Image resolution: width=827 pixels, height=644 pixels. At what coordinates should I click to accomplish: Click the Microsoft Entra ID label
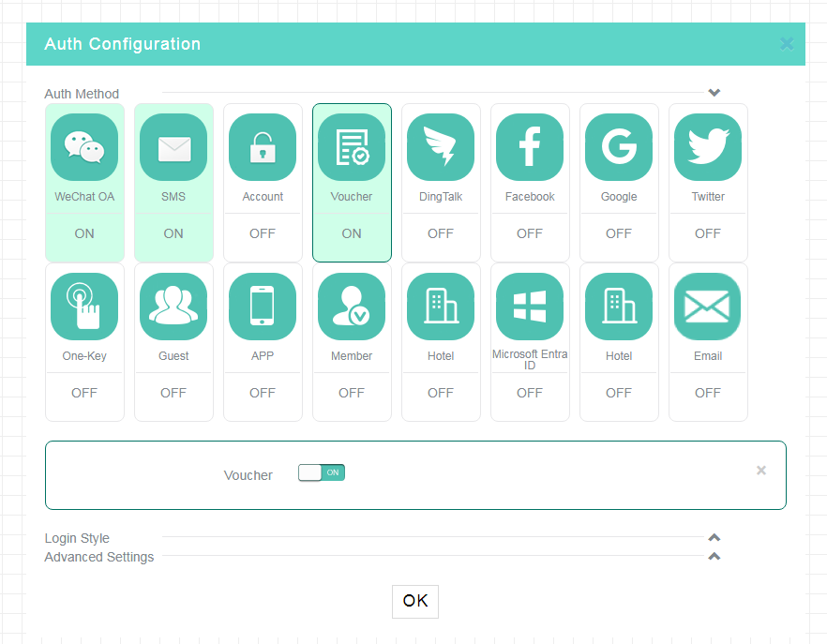[x=530, y=360]
